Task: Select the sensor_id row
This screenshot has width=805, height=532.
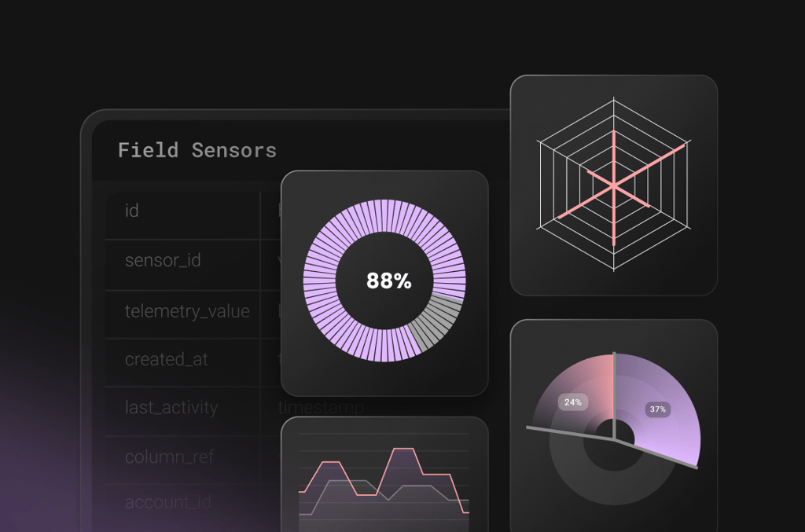Action: click(163, 260)
